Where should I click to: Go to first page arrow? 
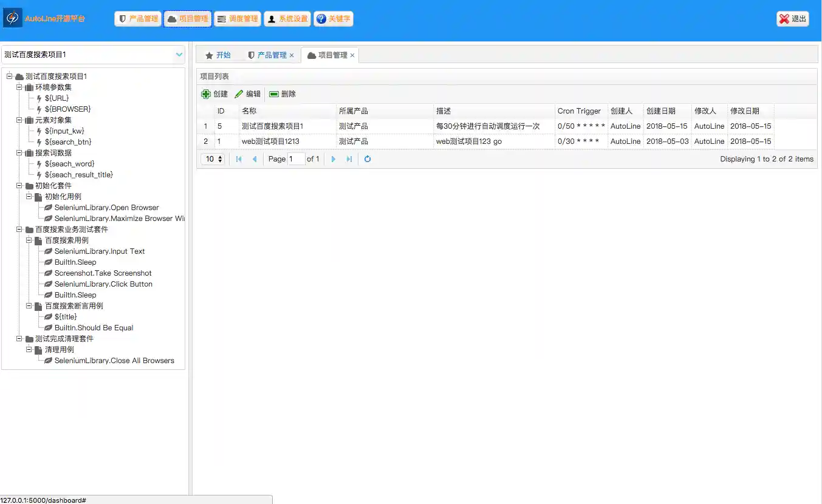pyautogui.click(x=239, y=159)
